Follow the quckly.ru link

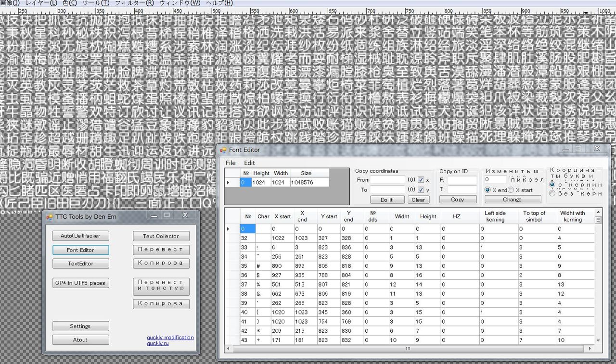(x=158, y=343)
